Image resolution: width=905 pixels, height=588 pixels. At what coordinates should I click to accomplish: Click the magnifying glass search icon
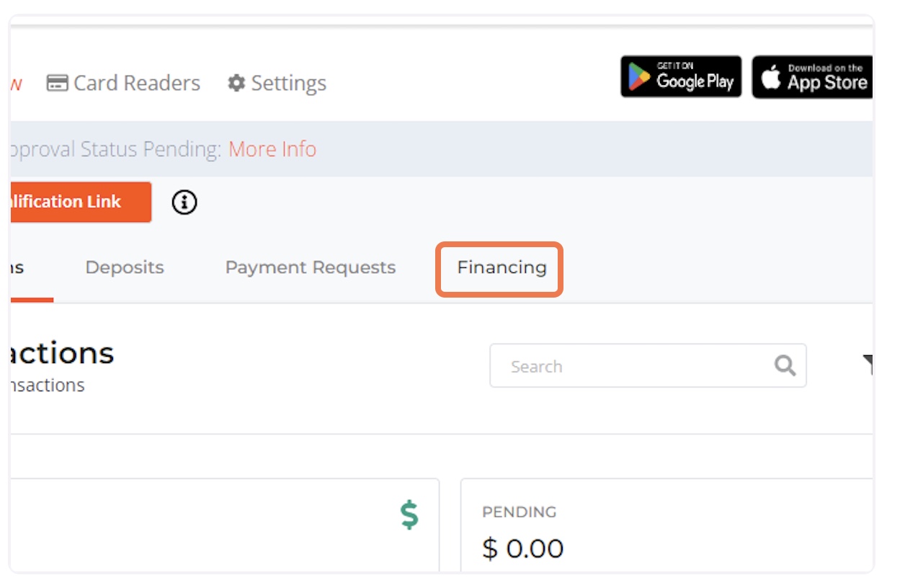(785, 365)
